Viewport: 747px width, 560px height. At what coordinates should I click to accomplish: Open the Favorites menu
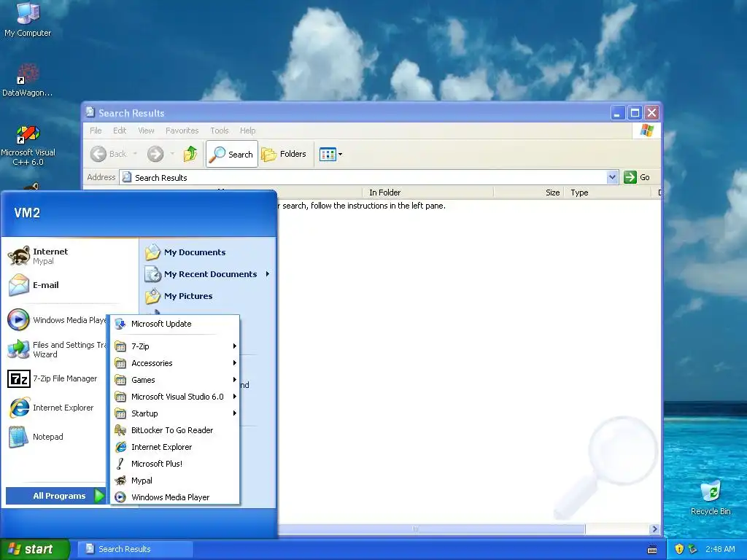tap(182, 131)
